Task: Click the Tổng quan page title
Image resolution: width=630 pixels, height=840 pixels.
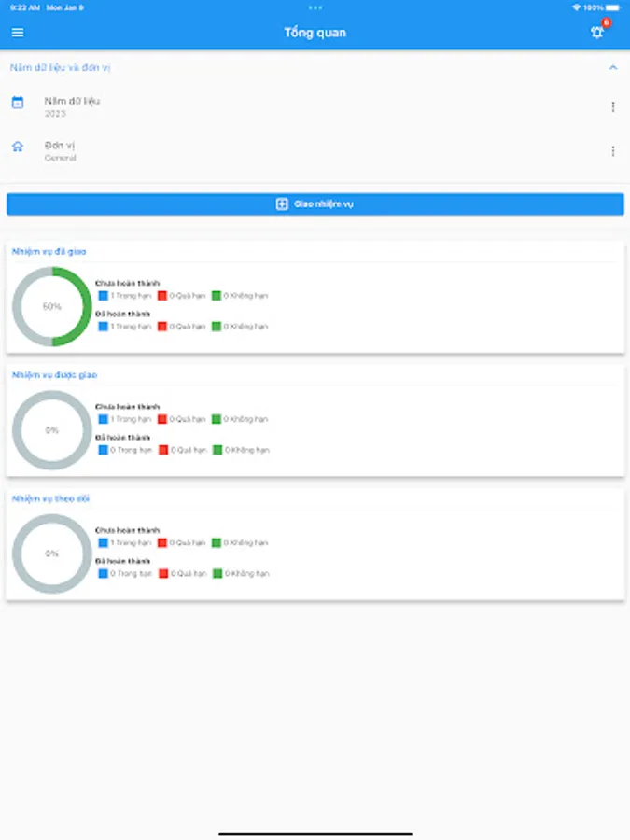Action: pyautogui.click(x=315, y=33)
